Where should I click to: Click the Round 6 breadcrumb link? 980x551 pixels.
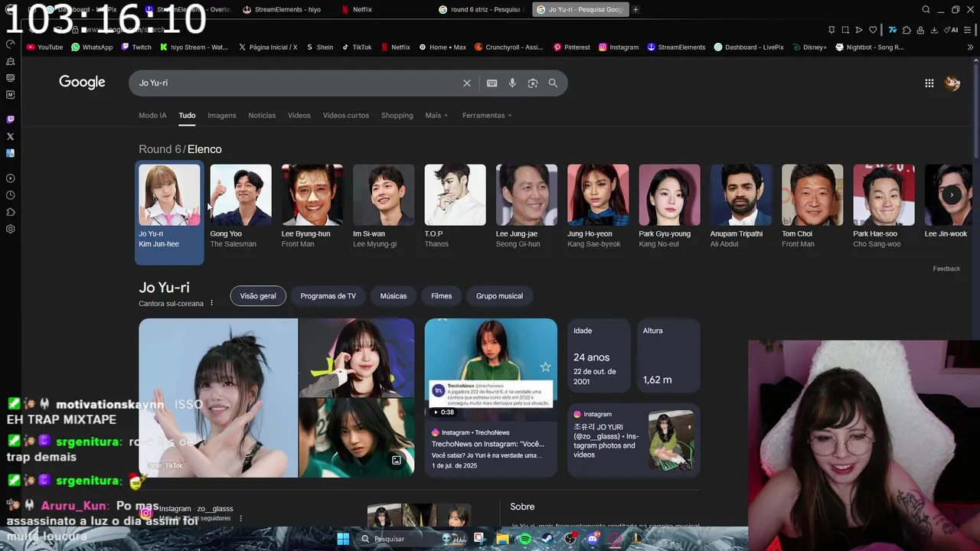(x=158, y=149)
